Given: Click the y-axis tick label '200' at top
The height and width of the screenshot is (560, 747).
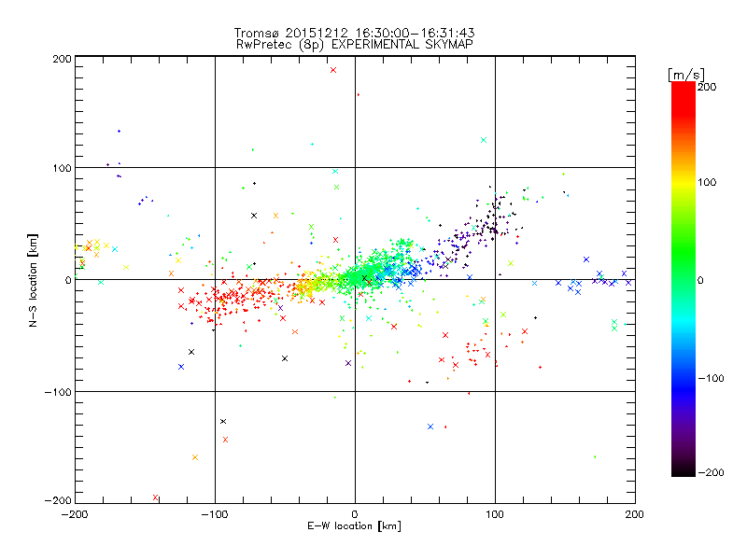Looking at the screenshot, I should (62, 59).
